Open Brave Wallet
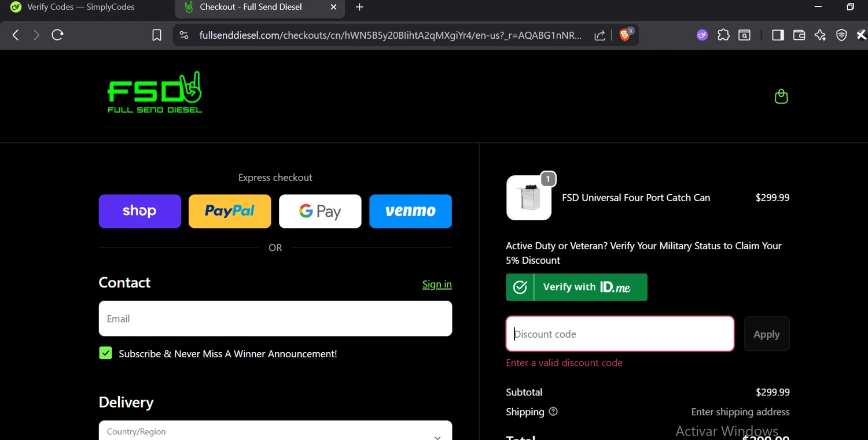The height and width of the screenshot is (440, 868). click(x=799, y=35)
